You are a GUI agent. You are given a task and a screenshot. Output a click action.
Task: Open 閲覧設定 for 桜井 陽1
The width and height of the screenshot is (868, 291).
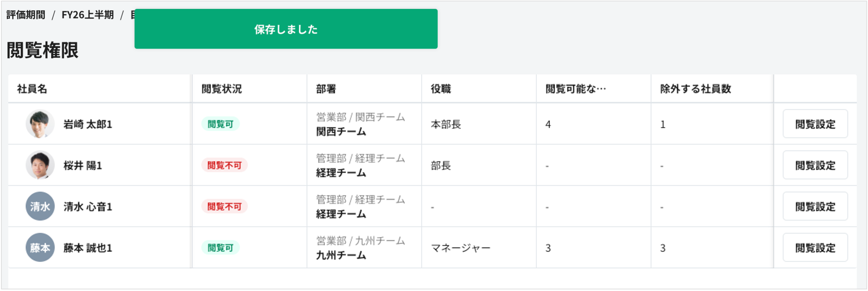pos(815,165)
